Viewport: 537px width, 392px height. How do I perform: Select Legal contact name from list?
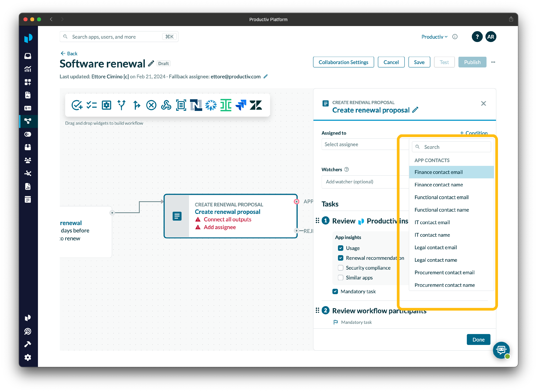[x=436, y=260]
